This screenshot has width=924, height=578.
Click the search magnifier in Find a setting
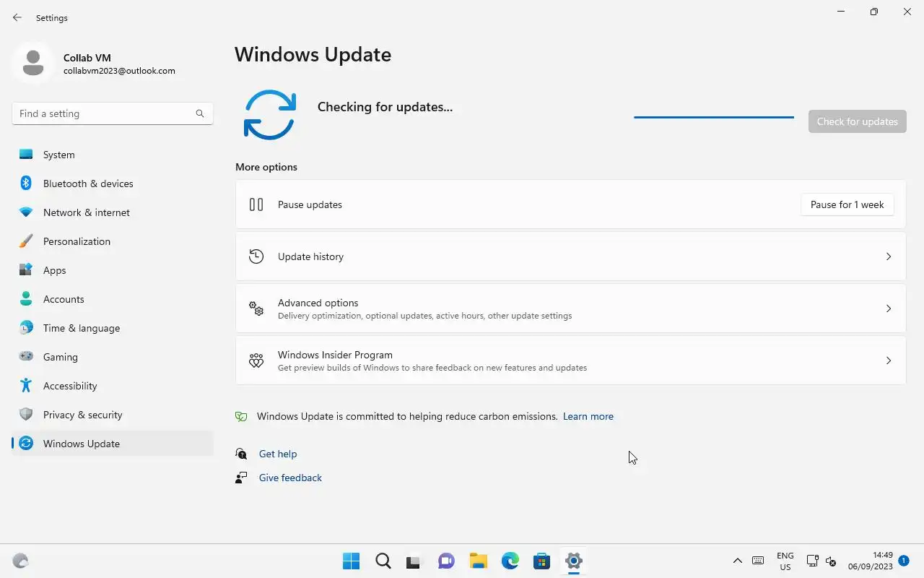pos(200,113)
